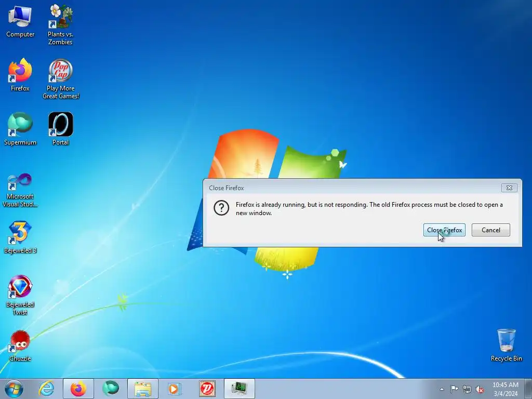The width and height of the screenshot is (532, 399).
Task: Select the Portal desktop shortcut
Action: coord(60,129)
